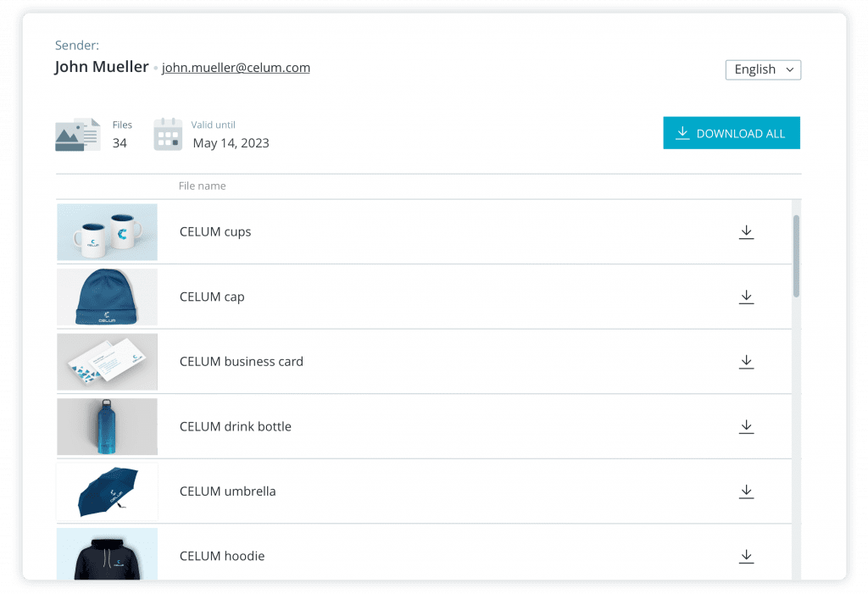Viewport: 868px width, 594px height.
Task: Download the CELUM business card file
Action: click(746, 362)
